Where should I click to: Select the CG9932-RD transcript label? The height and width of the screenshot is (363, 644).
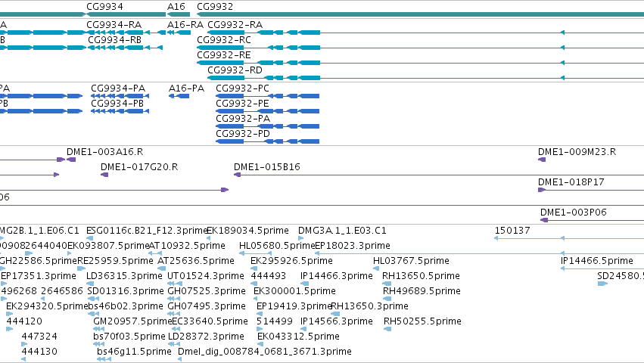(235, 70)
